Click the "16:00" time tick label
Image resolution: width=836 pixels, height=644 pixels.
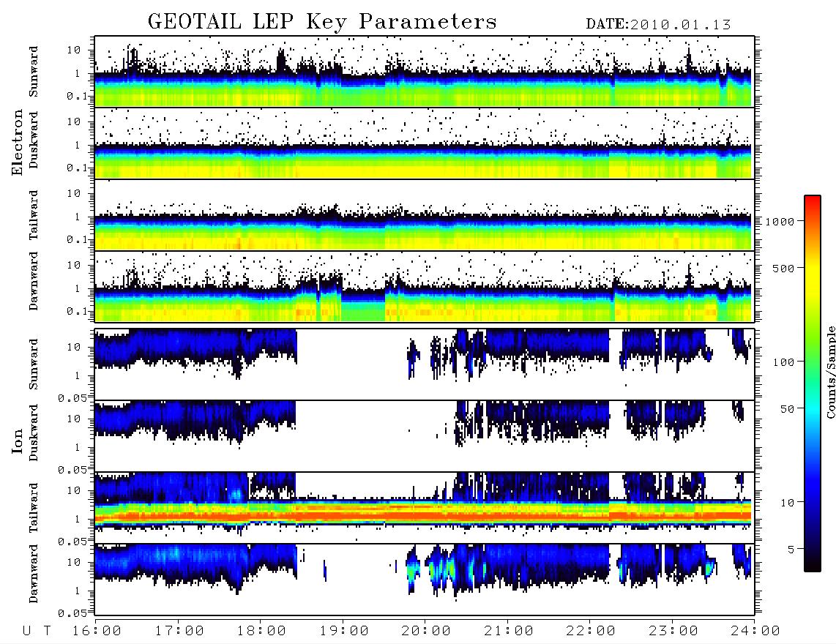pos(97,632)
